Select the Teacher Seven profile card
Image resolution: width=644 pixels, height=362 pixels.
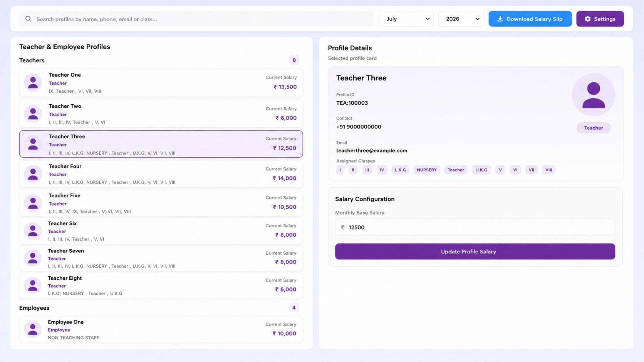click(x=161, y=258)
